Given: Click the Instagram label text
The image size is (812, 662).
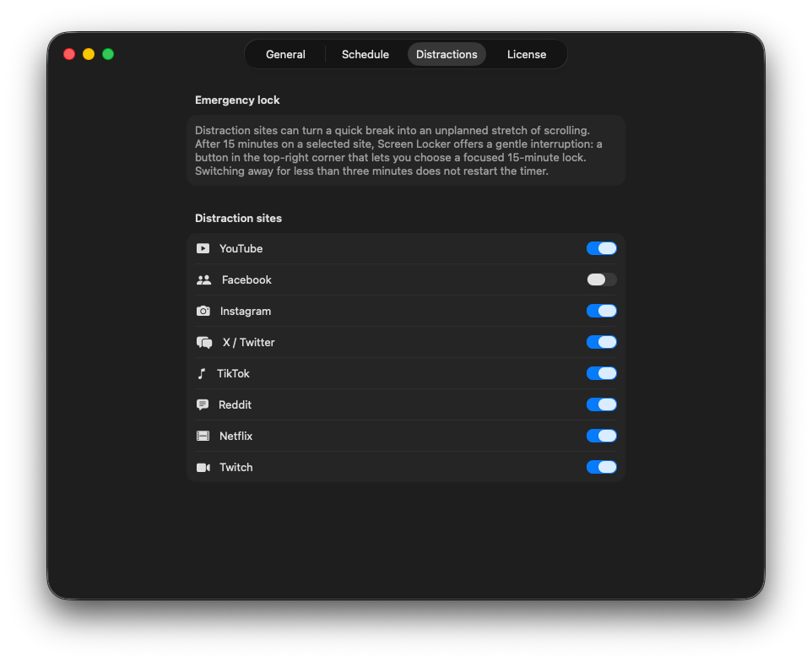Looking at the screenshot, I should click(246, 312).
